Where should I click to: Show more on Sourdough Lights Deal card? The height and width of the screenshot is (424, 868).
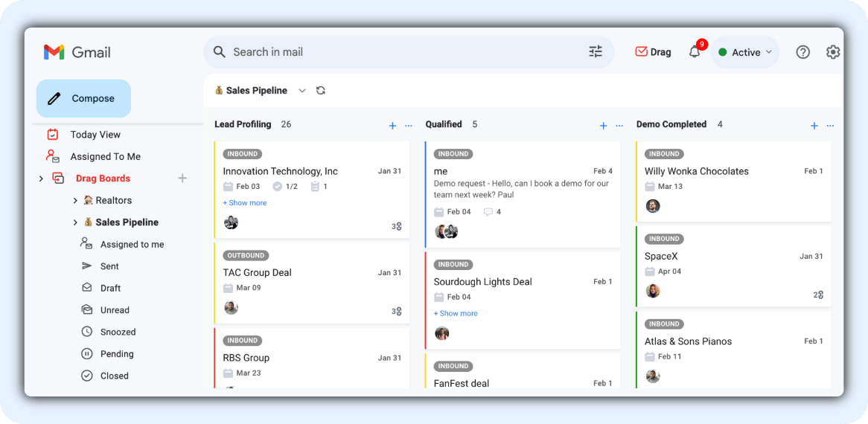coord(455,314)
